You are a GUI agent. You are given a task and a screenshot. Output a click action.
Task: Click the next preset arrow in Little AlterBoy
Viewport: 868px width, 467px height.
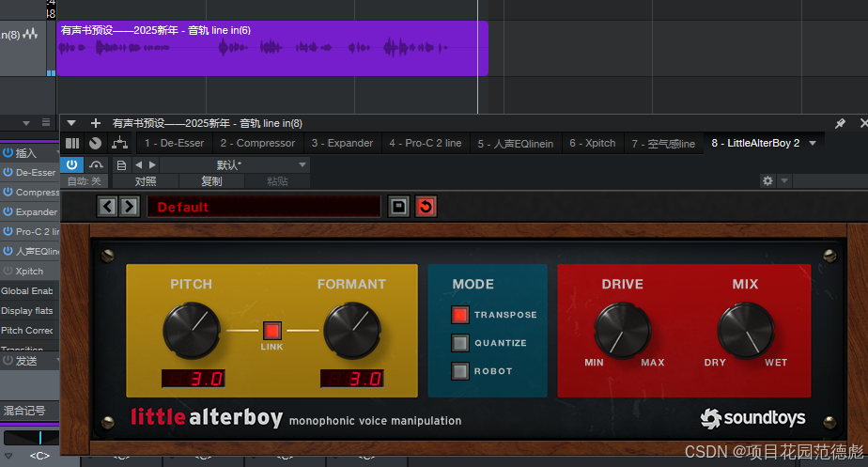(129, 207)
